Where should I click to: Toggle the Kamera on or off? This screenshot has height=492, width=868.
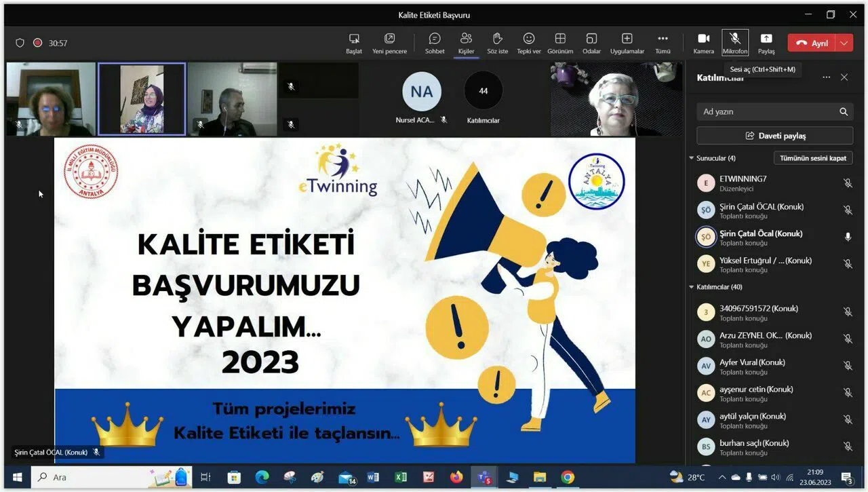pyautogui.click(x=703, y=39)
